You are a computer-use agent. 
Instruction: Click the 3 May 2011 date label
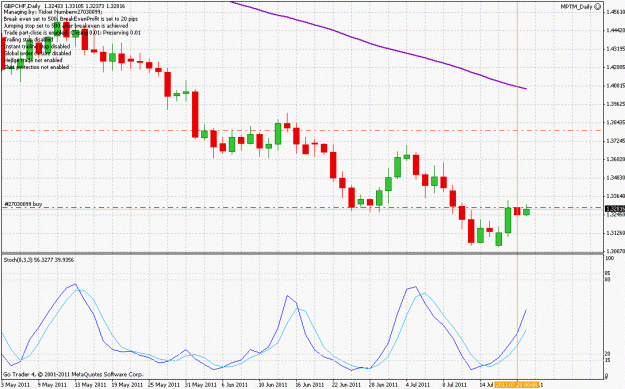pos(15,385)
